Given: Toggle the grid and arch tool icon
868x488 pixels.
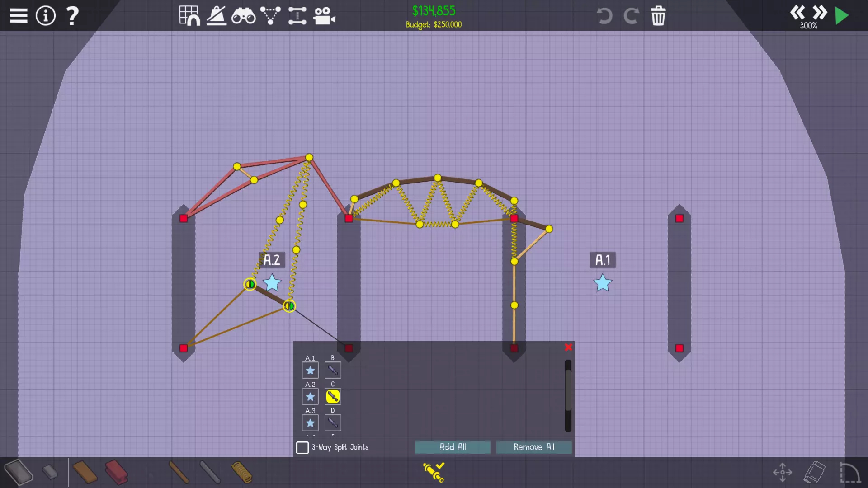Looking at the screenshot, I should pyautogui.click(x=189, y=16).
